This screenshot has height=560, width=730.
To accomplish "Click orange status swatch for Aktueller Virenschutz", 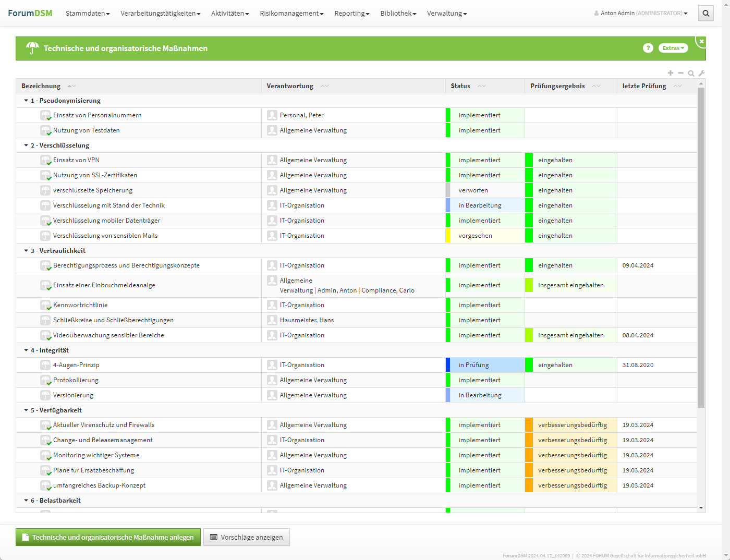I will pos(529,425).
